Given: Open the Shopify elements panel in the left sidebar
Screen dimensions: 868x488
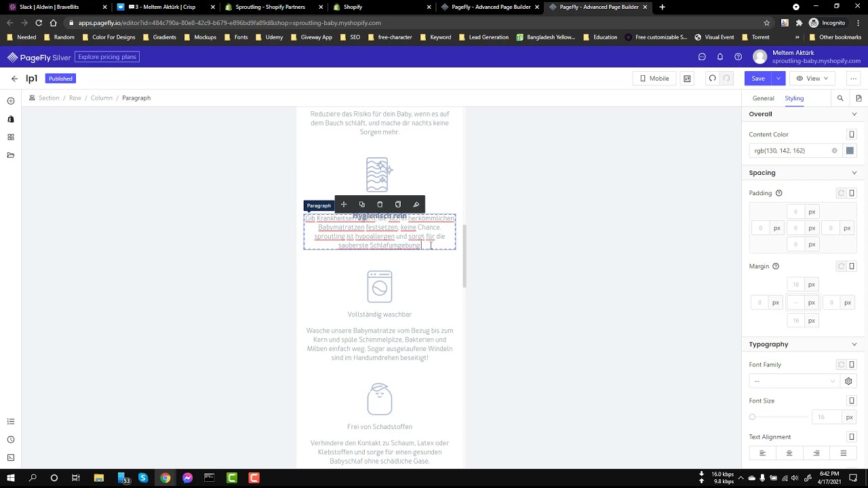Looking at the screenshot, I should tap(11, 119).
